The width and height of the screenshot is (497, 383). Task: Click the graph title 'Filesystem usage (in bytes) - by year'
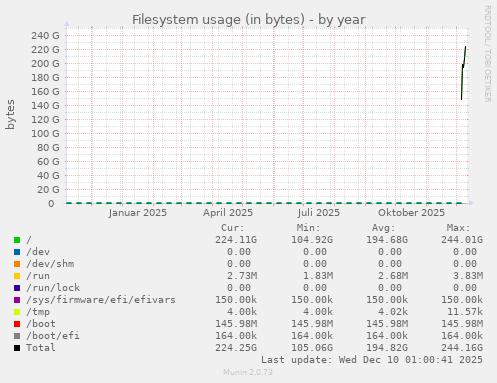coord(249,20)
